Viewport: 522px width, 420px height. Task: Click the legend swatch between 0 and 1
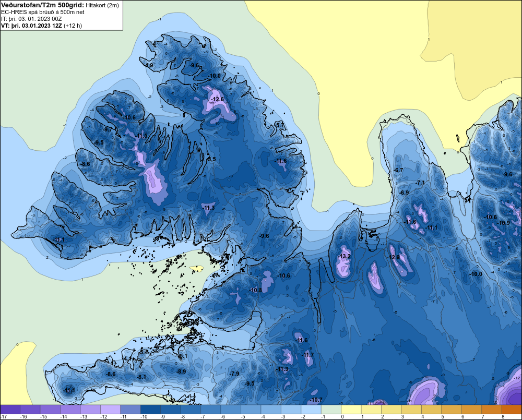(x=351, y=410)
